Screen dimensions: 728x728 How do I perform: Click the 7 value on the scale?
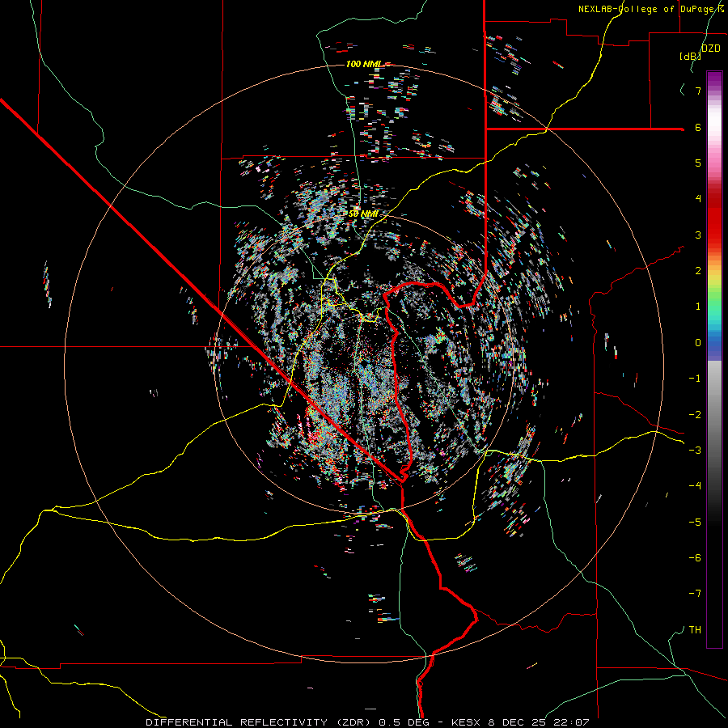698,91
